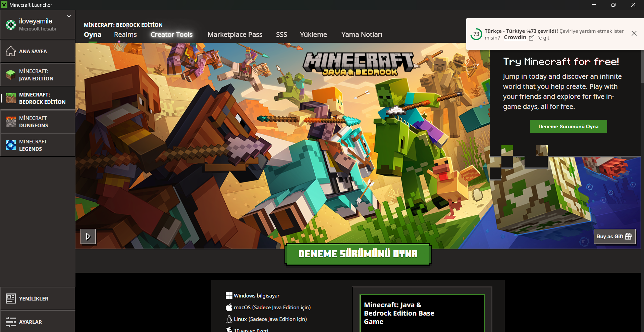Select Minecraft: Bedrock Edition dirt block icon
This screenshot has width=644, height=332.
pyautogui.click(x=11, y=98)
